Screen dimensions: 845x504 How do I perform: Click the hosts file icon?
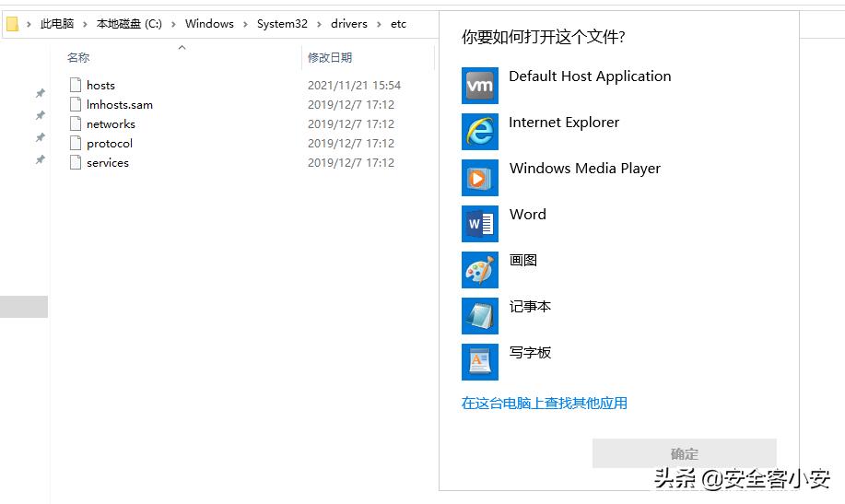(76, 85)
